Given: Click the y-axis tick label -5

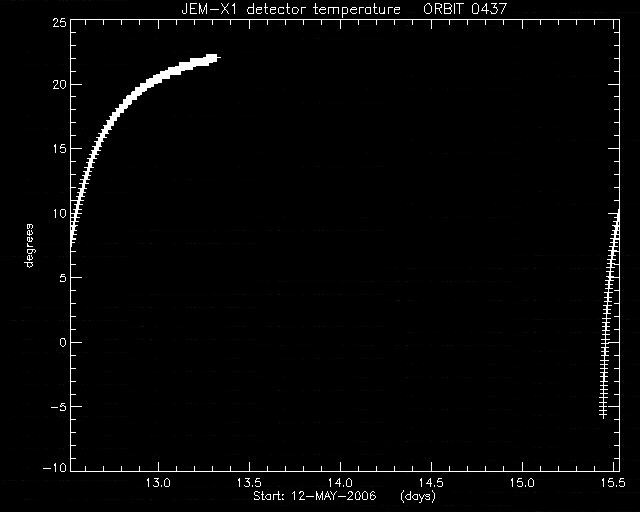Looking at the screenshot, I should point(59,407).
